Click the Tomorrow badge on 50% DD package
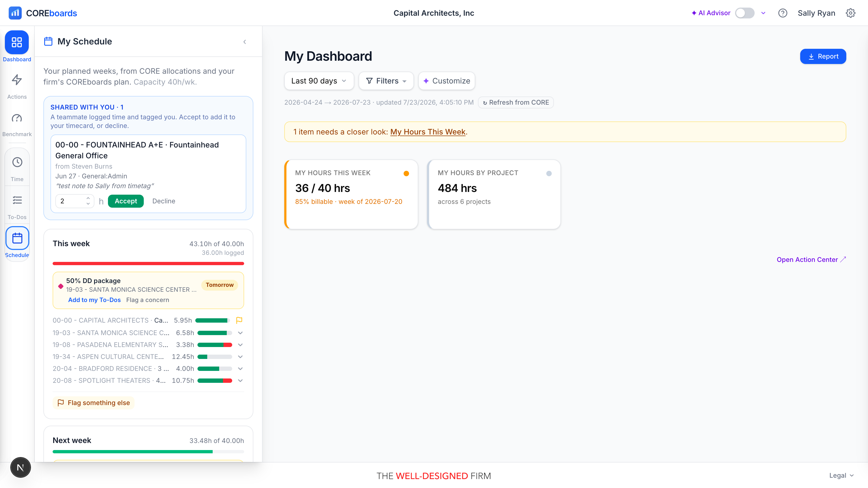The height and width of the screenshot is (488, 868). pos(219,285)
